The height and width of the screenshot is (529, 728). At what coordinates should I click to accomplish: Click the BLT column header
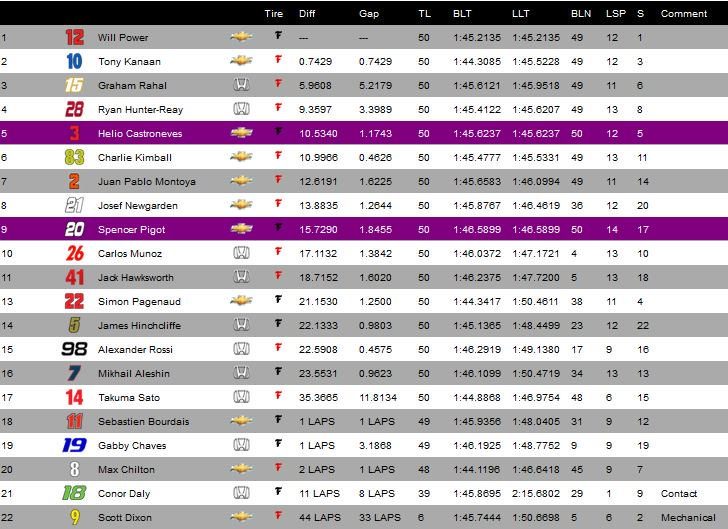pyautogui.click(x=462, y=13)
